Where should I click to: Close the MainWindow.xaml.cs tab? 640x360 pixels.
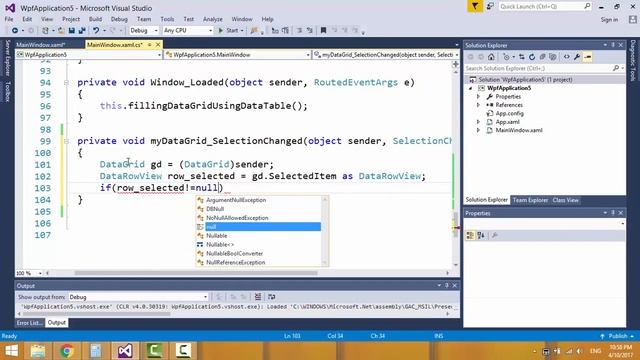[158, 44]
